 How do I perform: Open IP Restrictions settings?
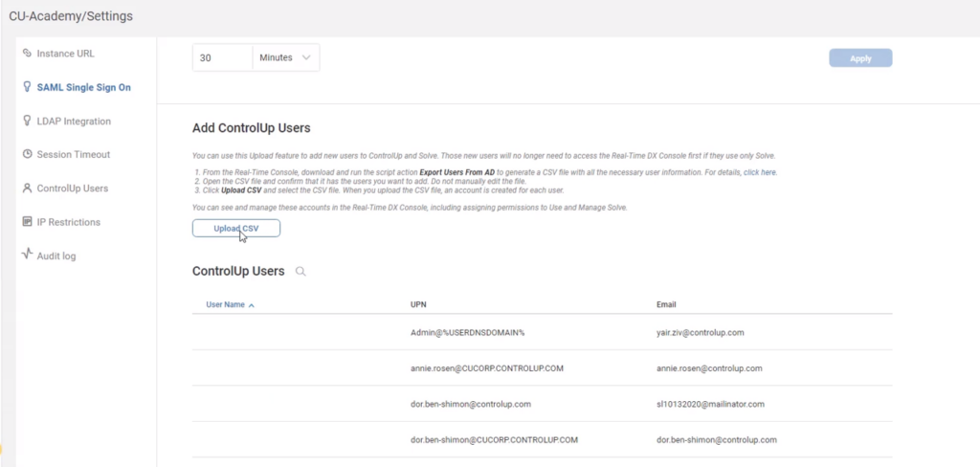[68, 222]
